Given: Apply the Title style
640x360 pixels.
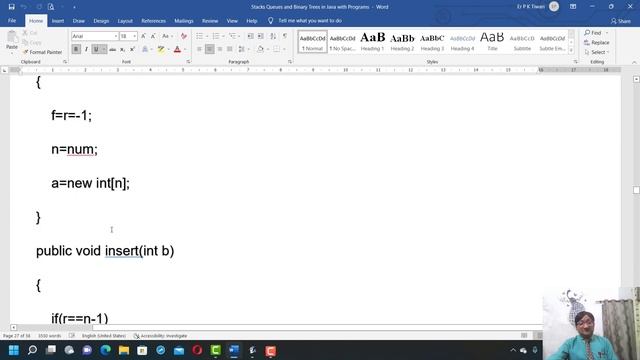Looking at the screenshot, I should 492,42.
